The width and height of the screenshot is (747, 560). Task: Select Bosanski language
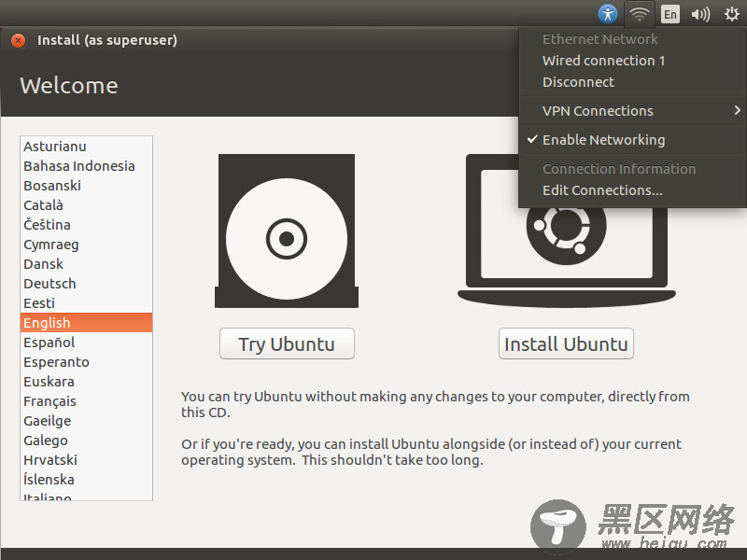86,186
